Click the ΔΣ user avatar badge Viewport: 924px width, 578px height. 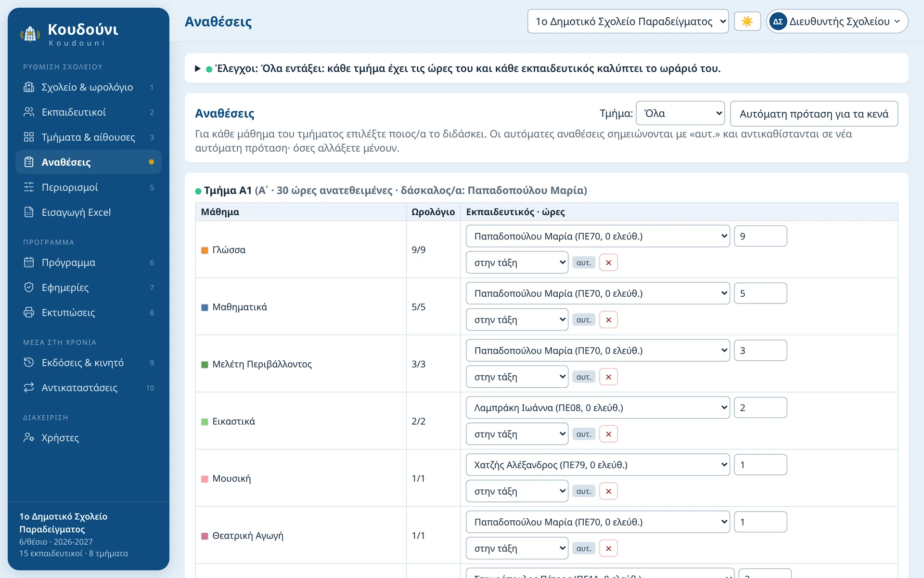click(778, 22)
